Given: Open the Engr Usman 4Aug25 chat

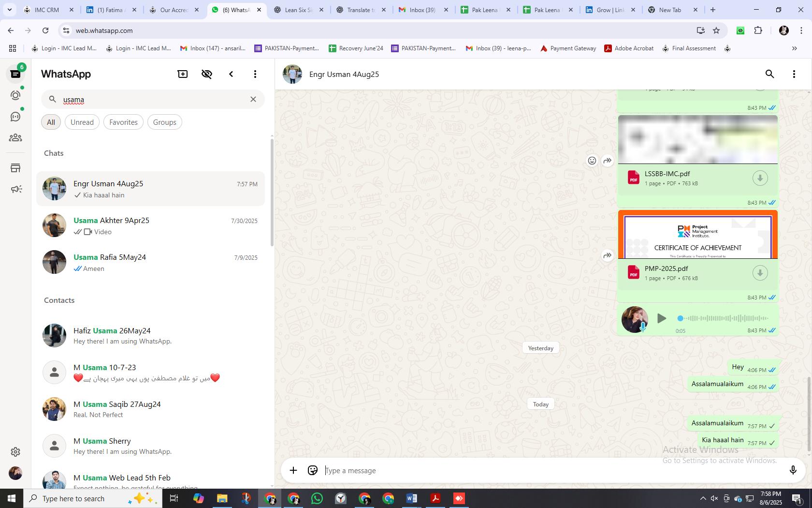Looking at the screenshot, I should pyautogui.click(x=150, y=189).
